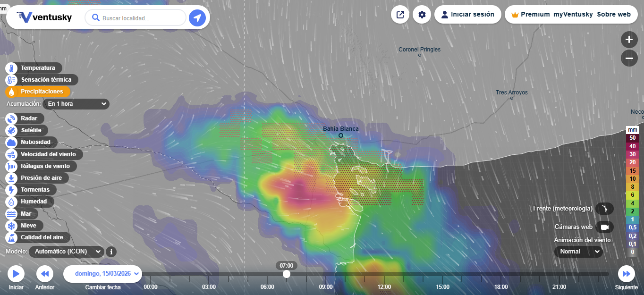This screenshot has height=295, width=644.
Task: Toggle the Frente (meteorología) fronts switch
Action: pyautogui.click(x=604, y=209)
